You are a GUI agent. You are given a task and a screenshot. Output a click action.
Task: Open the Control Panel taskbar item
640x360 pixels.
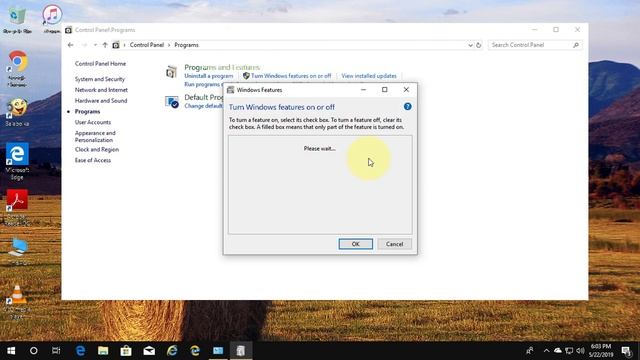point(218,351)
